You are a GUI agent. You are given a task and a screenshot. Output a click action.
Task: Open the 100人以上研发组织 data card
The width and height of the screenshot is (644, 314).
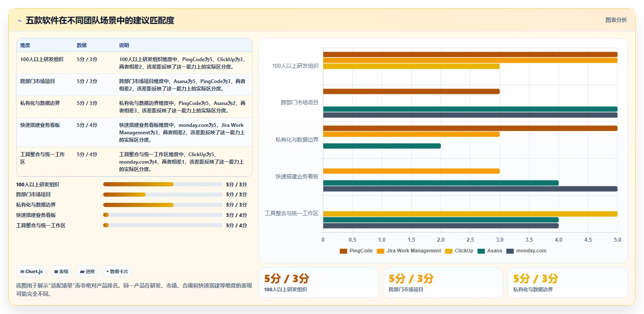(318, 283)
